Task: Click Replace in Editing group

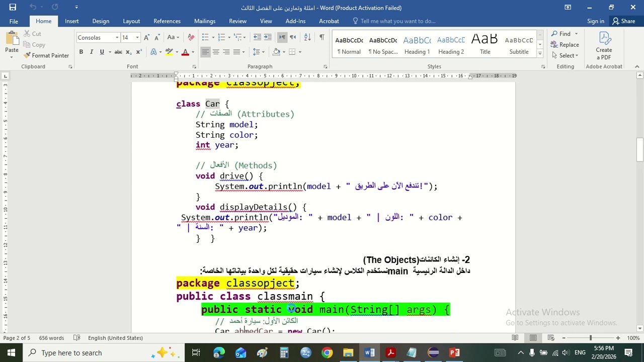Action: [565, 45]
